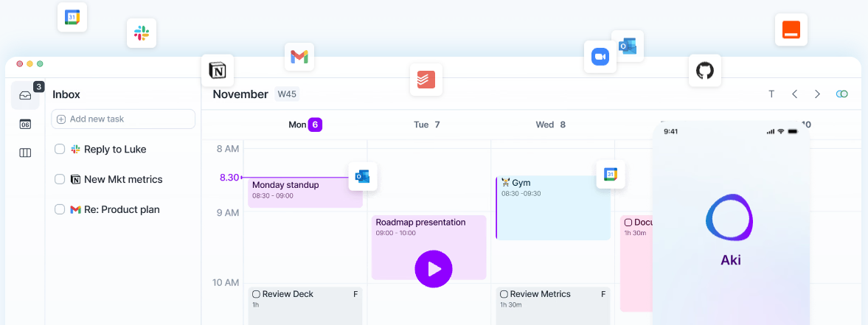This screenshot has width=868, height=325.
Task: Click the Gmail icon beside Re: Product plan
Action: (76, 210)
